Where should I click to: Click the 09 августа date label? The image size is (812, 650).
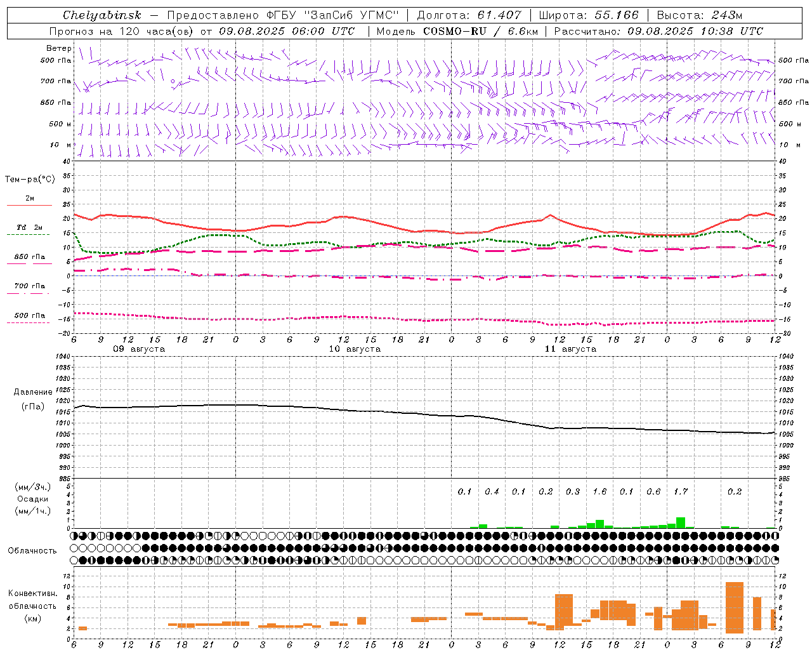pos(139,349)
